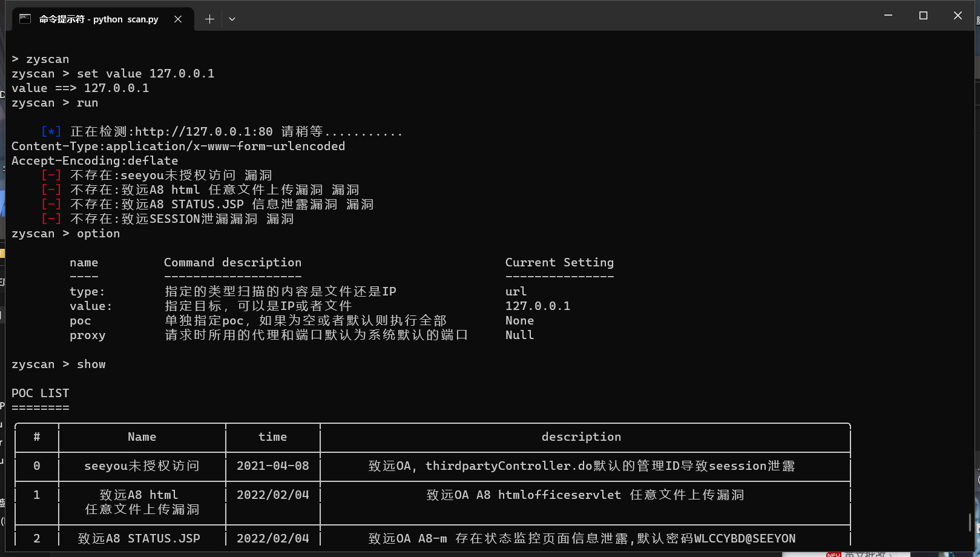
Task: Click the 'value ==> 127.0.0.1' line
Action: pyautogui.click(x=80, y=88)
